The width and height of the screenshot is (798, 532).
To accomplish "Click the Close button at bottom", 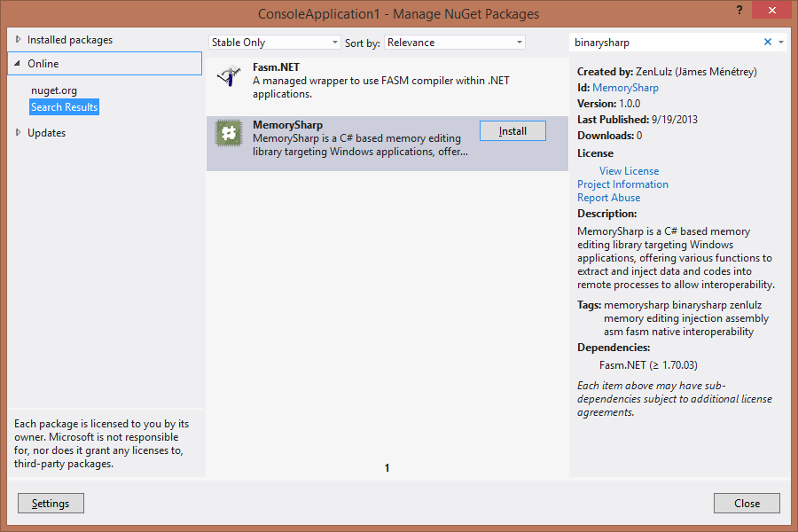I will [747, 503].
